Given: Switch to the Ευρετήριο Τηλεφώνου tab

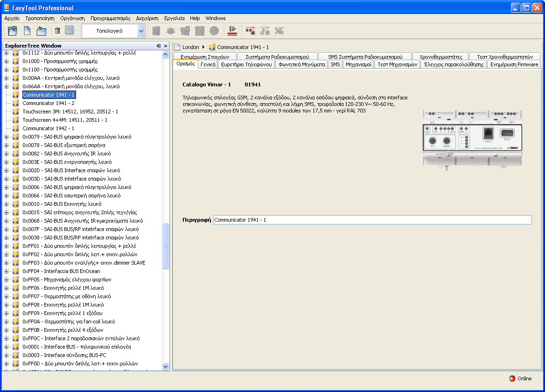Looking at the screenshot, I should [x=246, y=64].
